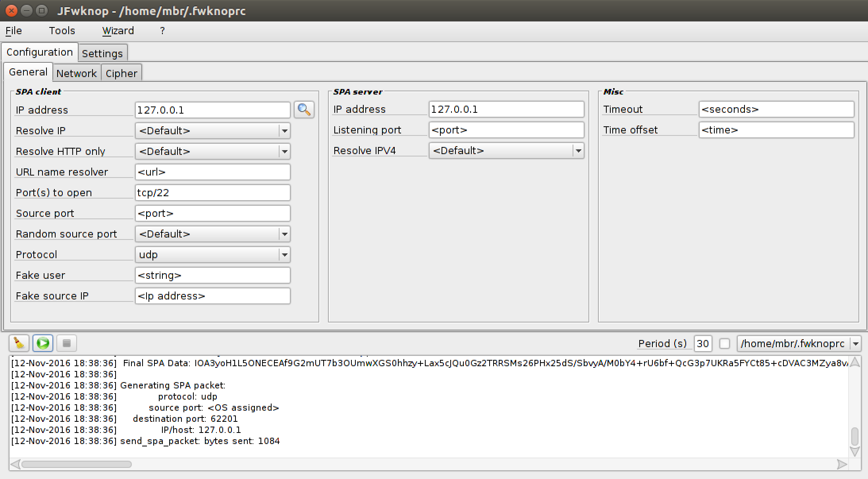Enable the periodic send checkbox next to Period

(x=725, y=344)
